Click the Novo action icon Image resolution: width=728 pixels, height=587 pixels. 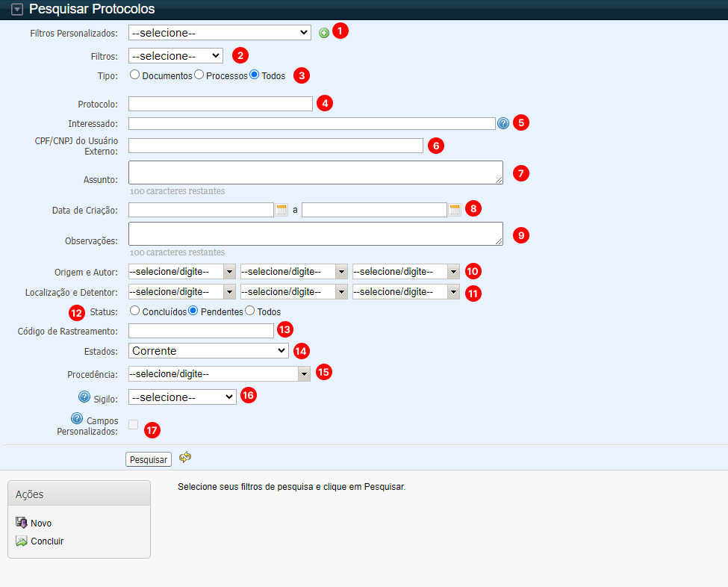[22, 523]
